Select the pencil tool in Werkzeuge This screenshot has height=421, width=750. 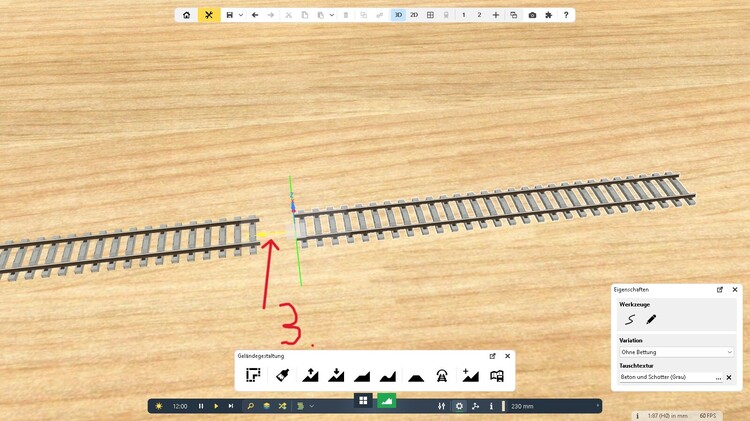click(651, 320)
